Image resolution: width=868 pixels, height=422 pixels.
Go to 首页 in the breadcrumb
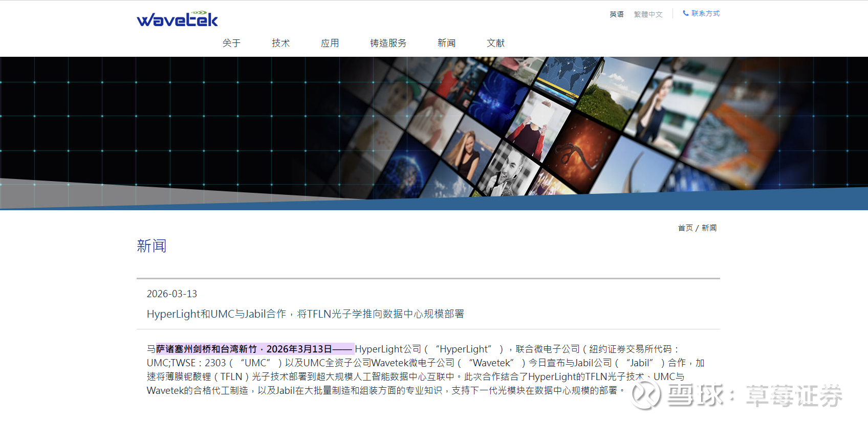click(685, 228)
